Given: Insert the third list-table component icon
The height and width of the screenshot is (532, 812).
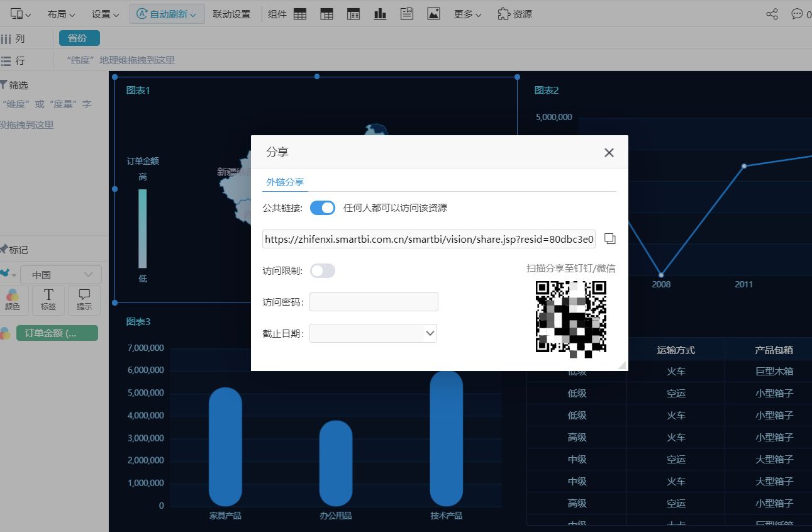Looking at the screenshot, I should pos(353,14).
